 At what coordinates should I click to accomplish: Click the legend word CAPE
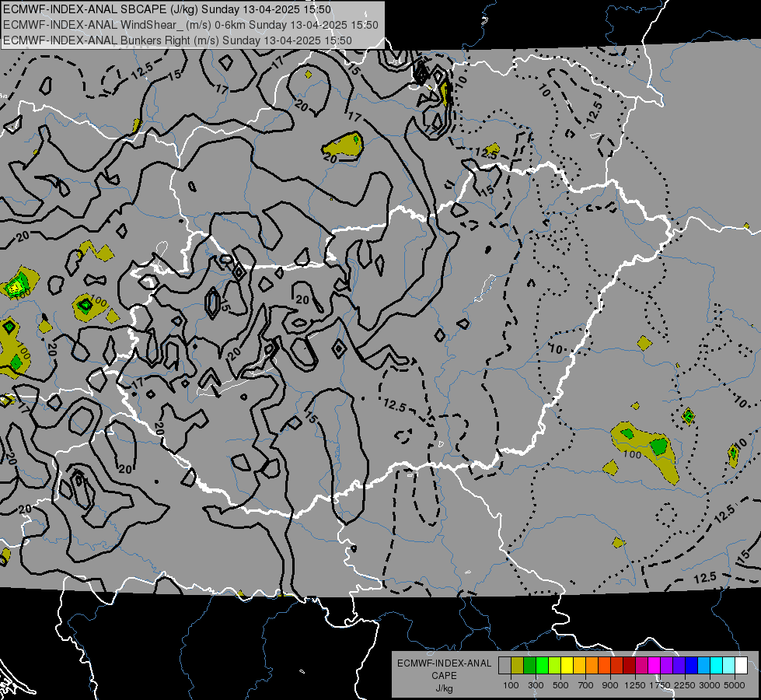(x=444, y=676)
